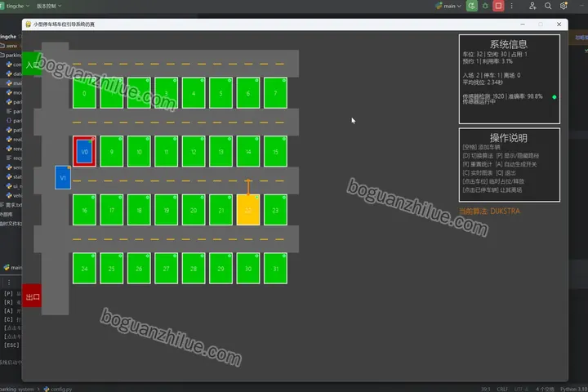
Task: Click moving vehicle V1 on the lane
Action: (x=63, y=177)
